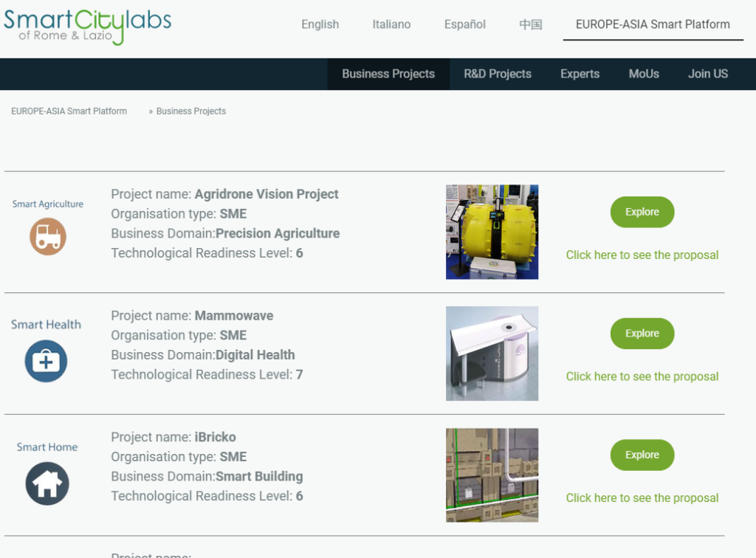
Task: Open the Agridrone yellow machine thumbnail
Action: 492,232
